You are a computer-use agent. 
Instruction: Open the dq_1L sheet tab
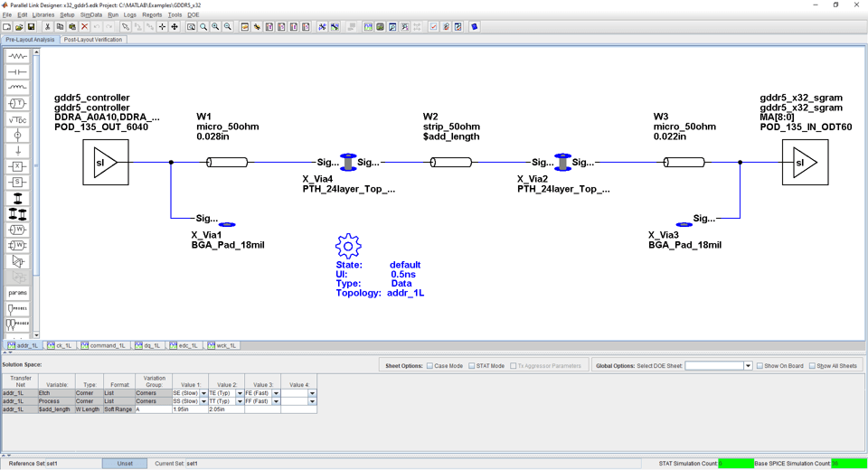point(148,345)
